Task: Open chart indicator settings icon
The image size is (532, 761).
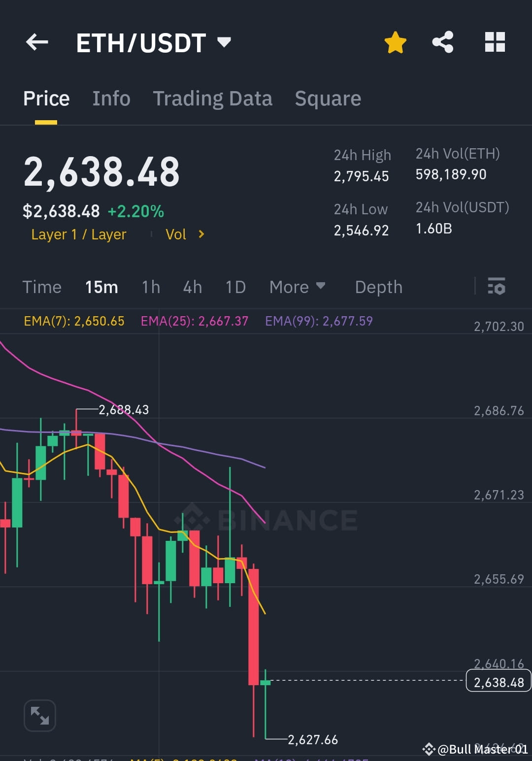Action: 496,287
